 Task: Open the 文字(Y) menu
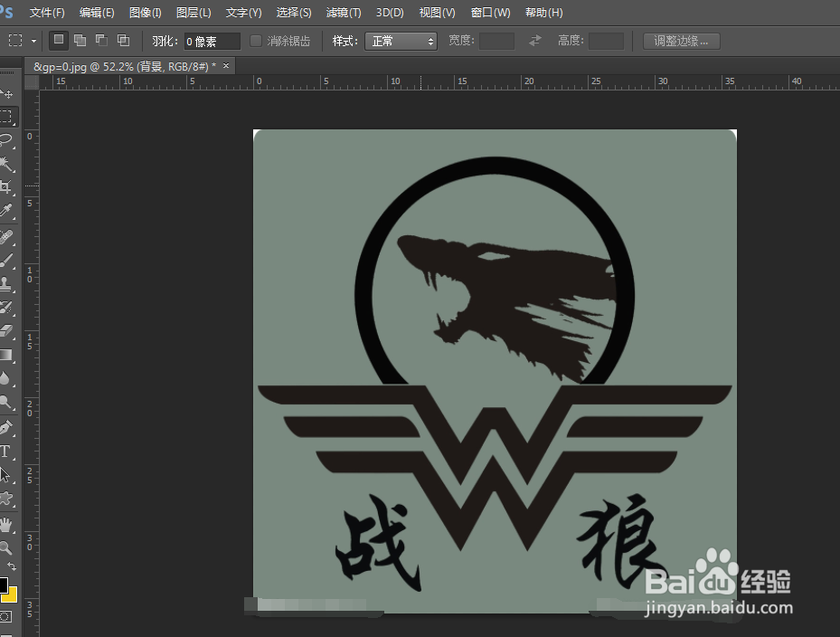tap(244, 13)
